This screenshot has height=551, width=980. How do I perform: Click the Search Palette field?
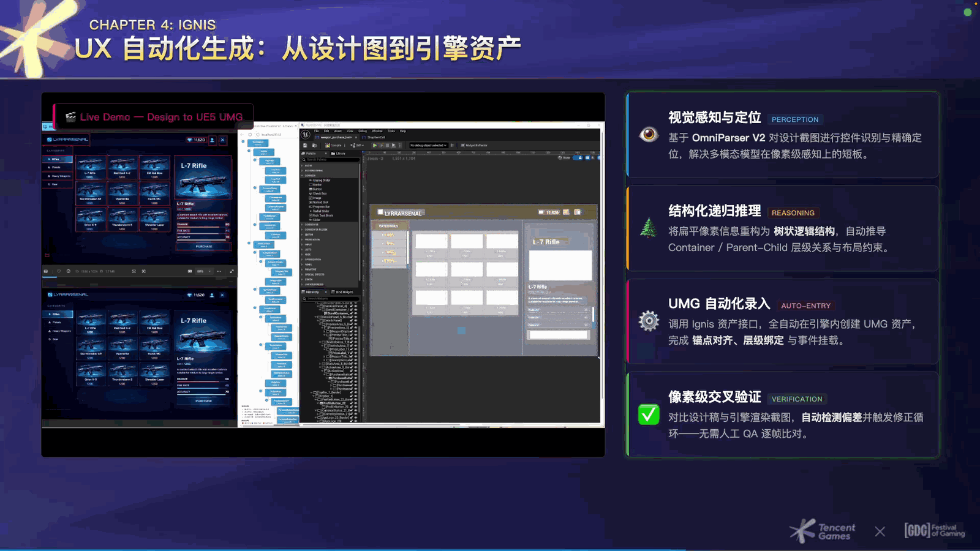tap(330, 160)
